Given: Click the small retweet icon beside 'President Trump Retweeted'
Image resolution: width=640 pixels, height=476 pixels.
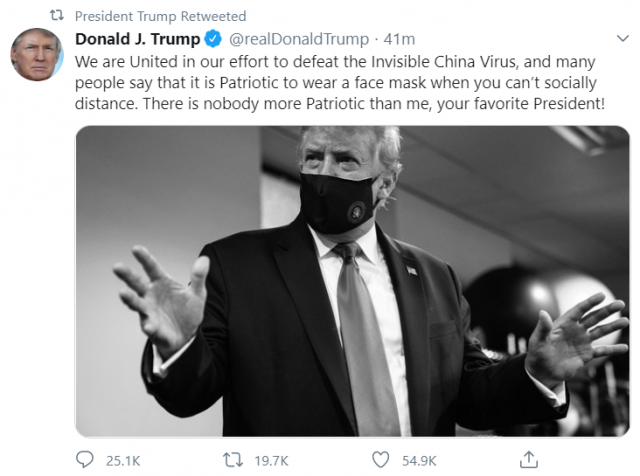Looking at the screenshot, I should 57,16.
